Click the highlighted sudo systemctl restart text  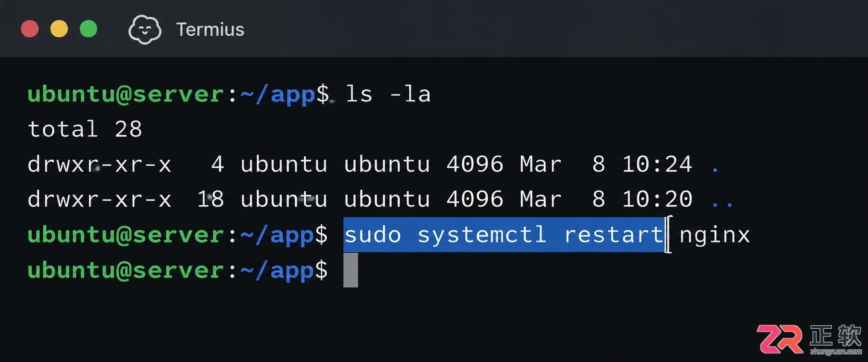504,235
